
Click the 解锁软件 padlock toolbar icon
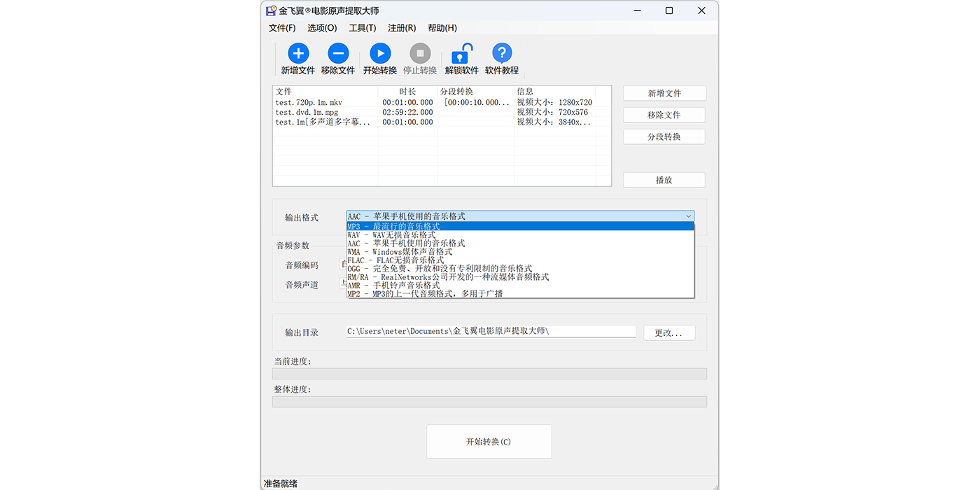pos(462,53)
